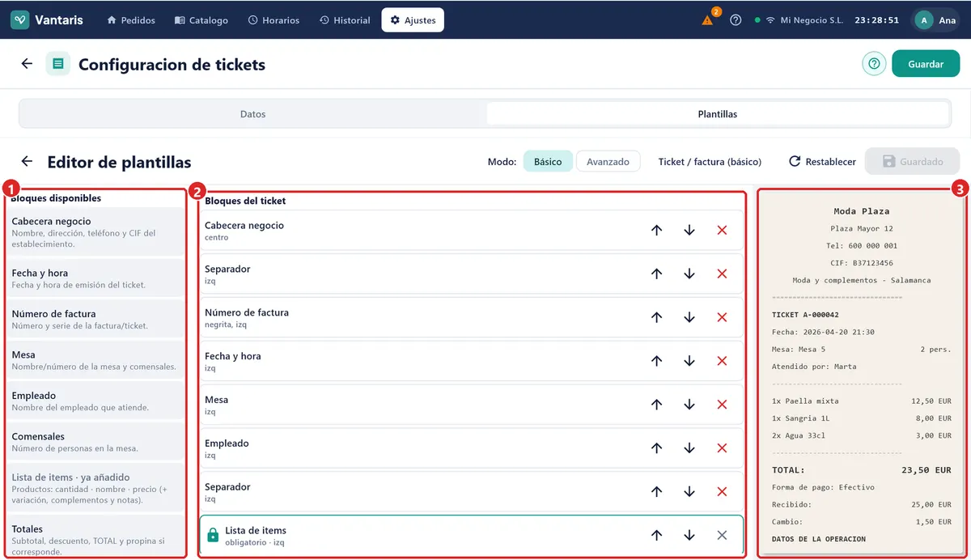Move Lista de items block down
The height and width of the screenshot is (560, 971).
click(x=689, y=536)
